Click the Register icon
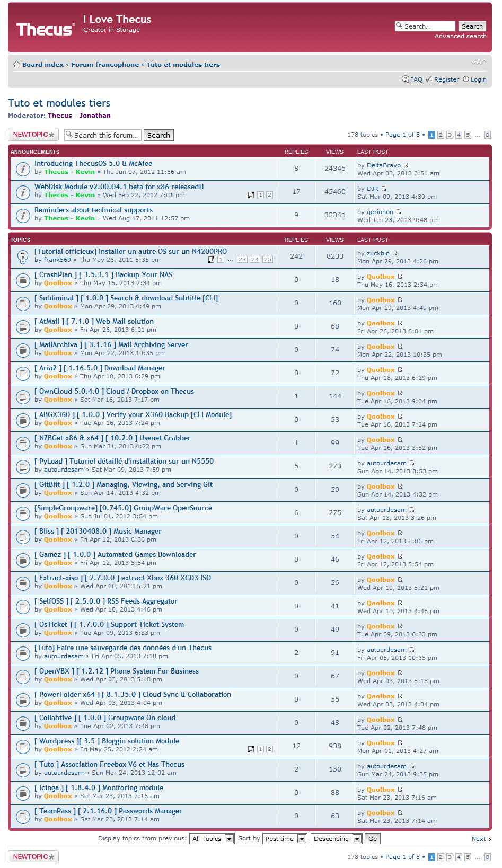502x868 pixels. click(x=429, y=79)
